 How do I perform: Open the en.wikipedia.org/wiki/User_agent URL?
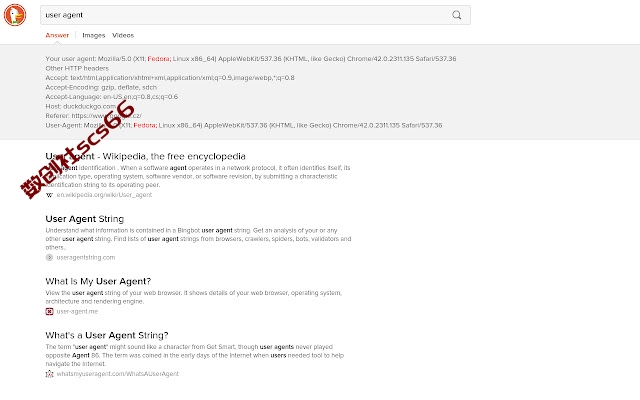(x=104, y=195)
